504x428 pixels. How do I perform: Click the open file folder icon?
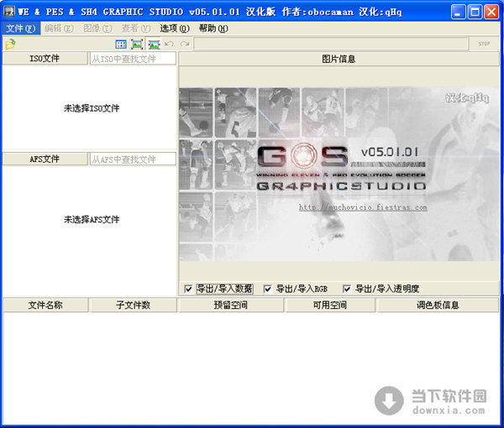pyautogui.click(x=10, y=44)
